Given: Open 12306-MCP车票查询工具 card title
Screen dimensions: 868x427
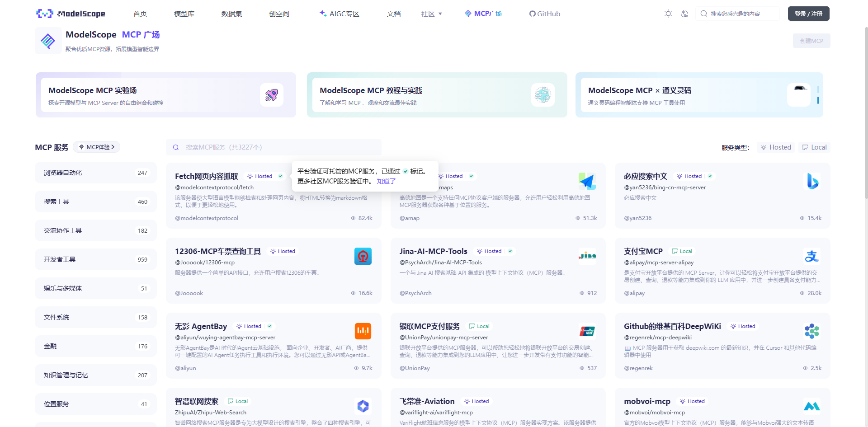Looking at the screenshot, I should coord(218,251).
